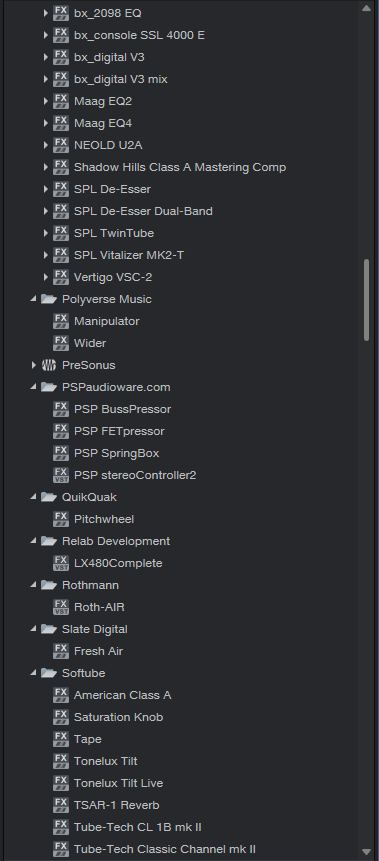The width and height of the screenshot is (379, 861).
Task: Click the FX icon beside PSP BussPressor
Action: tap(61, 409)
